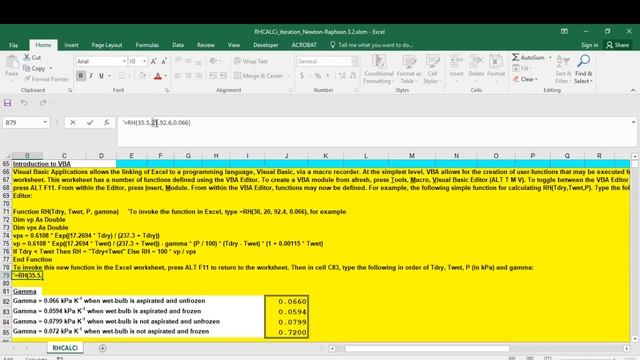Image resolution: width=640 pixels, height=360 pixels.
Task: Open the Name Box dropdown showing B79
Action: tap(45, 122)
